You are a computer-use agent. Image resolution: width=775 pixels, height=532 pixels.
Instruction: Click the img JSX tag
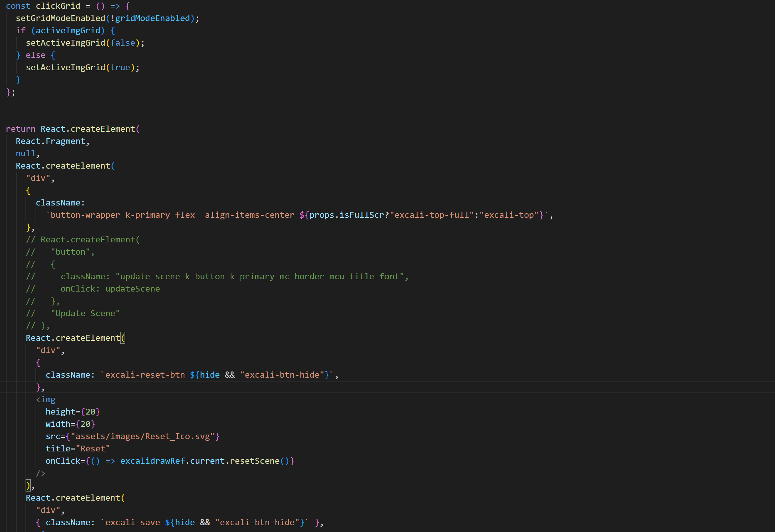(x=46, y=399)
